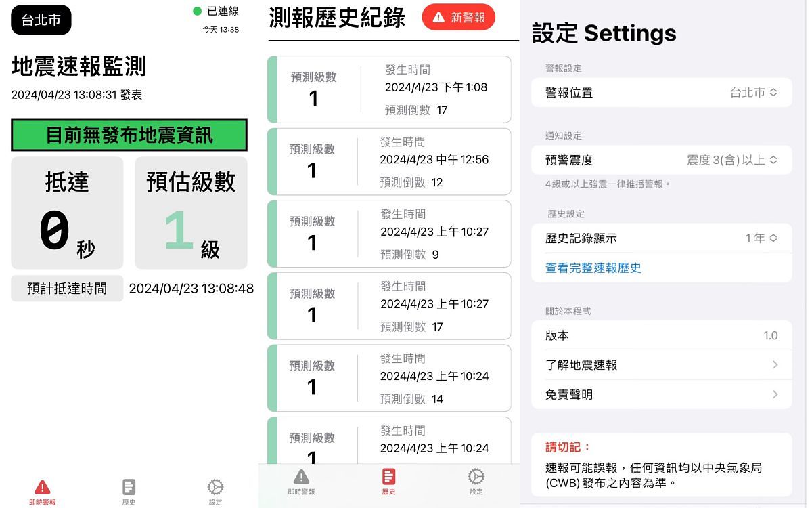Open the history record from 中午 12:56
This screenshot has width=812, height=508.
coord(390,162)
